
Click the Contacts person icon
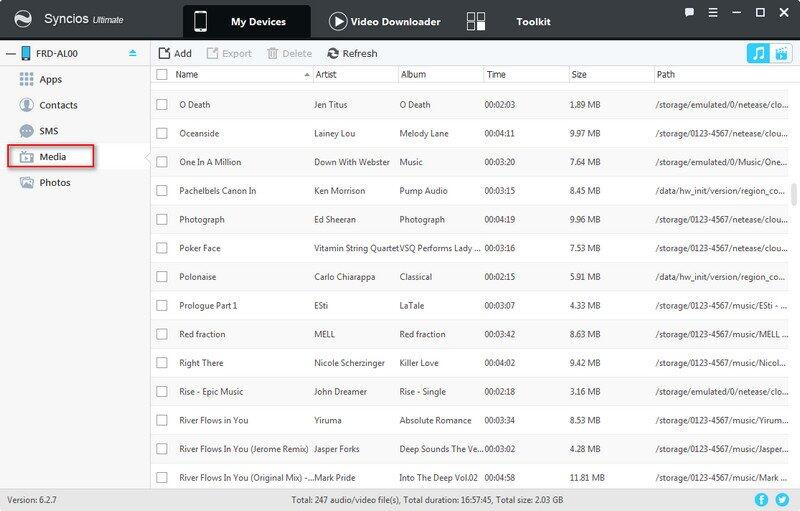point(26,105)
